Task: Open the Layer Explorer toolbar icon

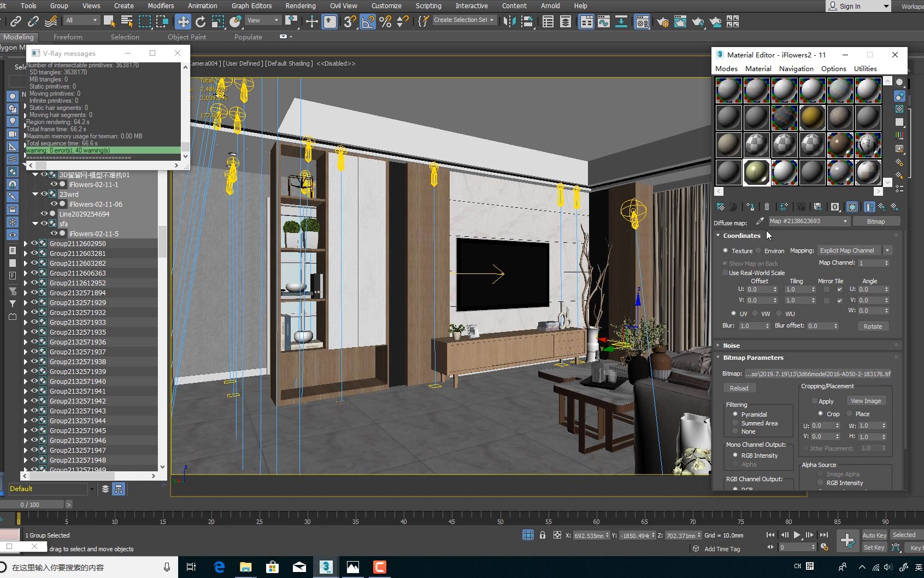Action: (x=566, y=21)
